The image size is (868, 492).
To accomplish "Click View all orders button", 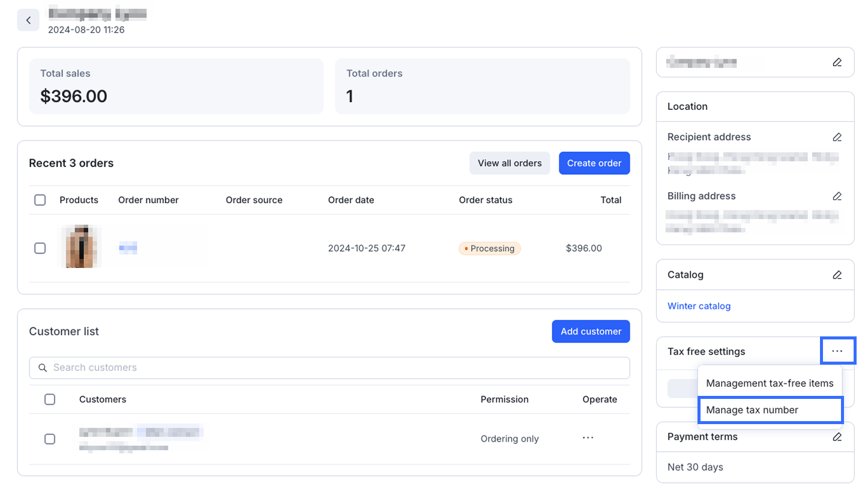I will point(510,163).
